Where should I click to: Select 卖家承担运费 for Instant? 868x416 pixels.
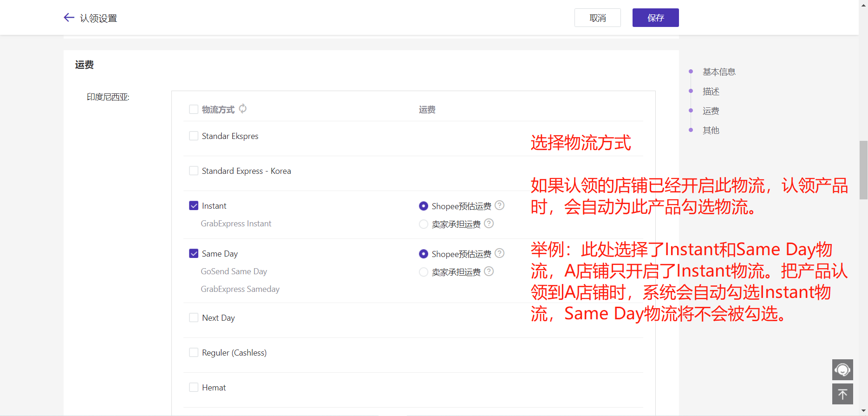[424, 224]
